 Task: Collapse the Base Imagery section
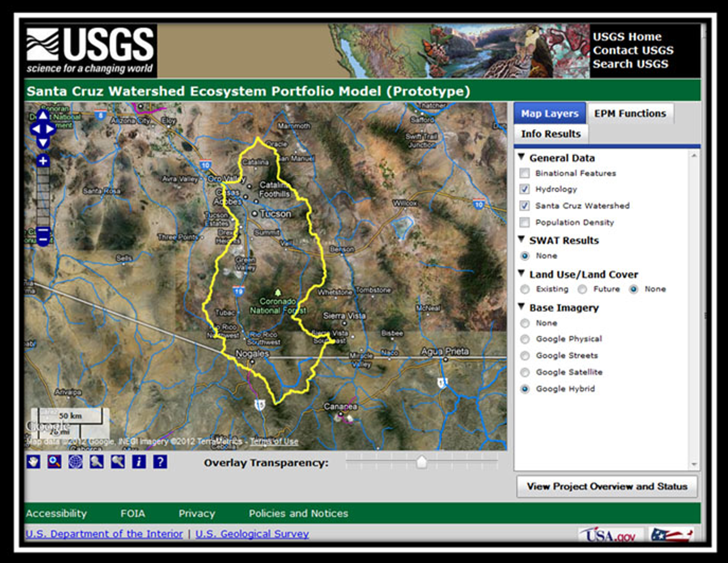click(522, 306)
